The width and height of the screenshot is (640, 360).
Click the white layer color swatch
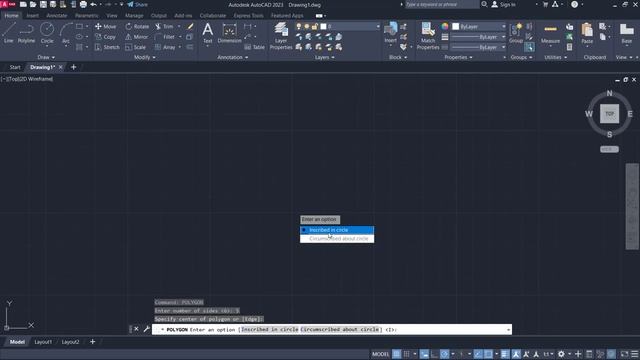click(x=323, y=27)
